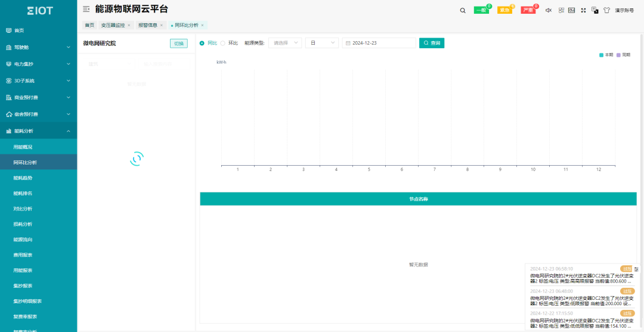Collapse sidebar with the hamburger menu icon
This screenshot has width=644, height=332.
tap(86, 10)
